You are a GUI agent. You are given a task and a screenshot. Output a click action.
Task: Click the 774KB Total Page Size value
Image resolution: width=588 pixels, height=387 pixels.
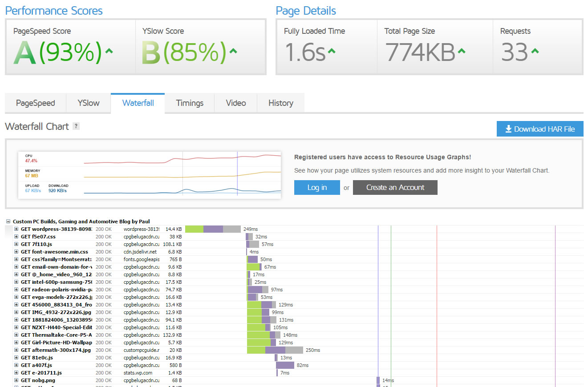tap(420, 52)
